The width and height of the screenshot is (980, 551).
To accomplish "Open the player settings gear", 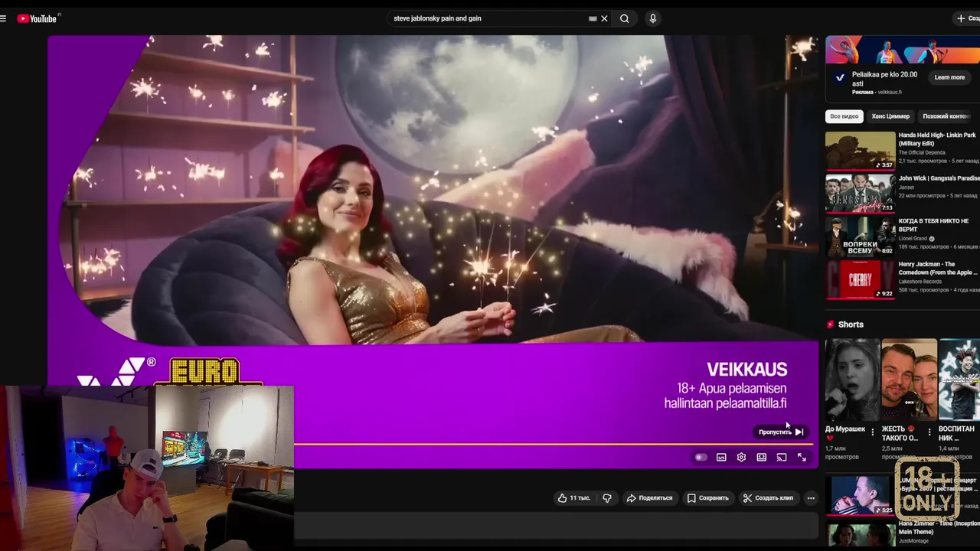I will (x=741, y=458).
